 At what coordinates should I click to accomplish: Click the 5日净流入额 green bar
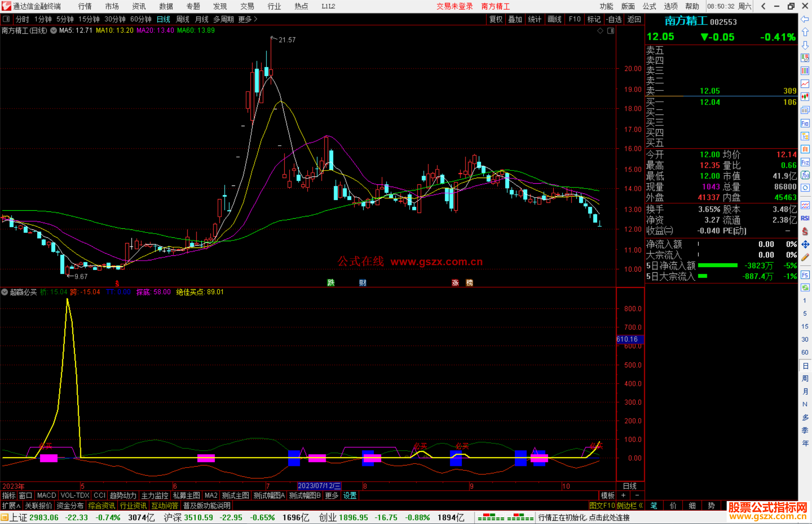click(x=718, y=266)
